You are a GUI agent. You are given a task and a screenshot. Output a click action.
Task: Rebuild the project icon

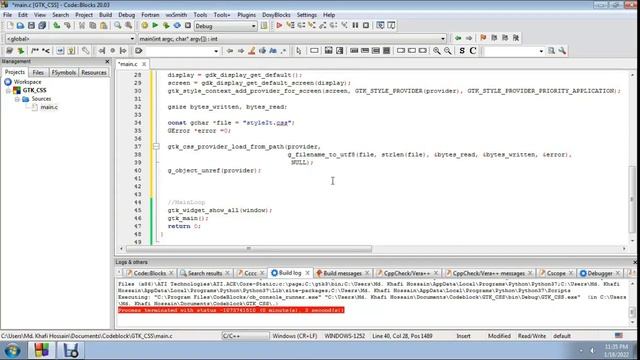point(177,25)
